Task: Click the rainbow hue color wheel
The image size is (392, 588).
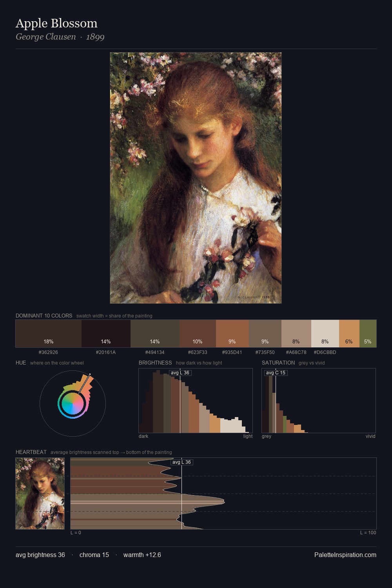Action: [73, 403]
